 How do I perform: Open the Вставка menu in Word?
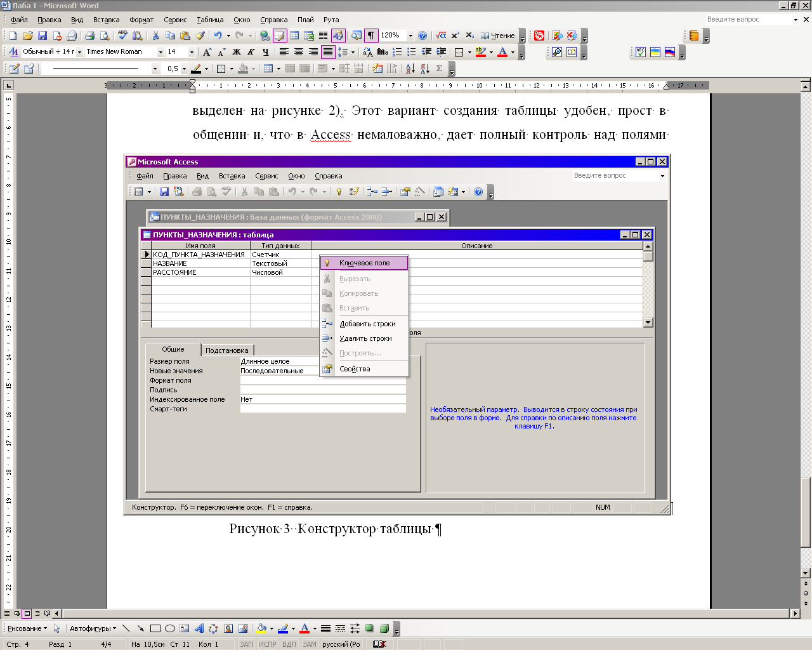[106, 20]
